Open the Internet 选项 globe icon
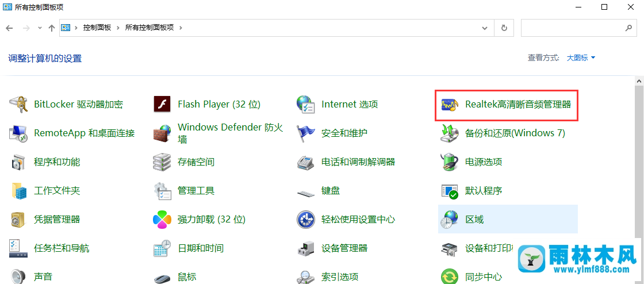 [x=305, y=104]
